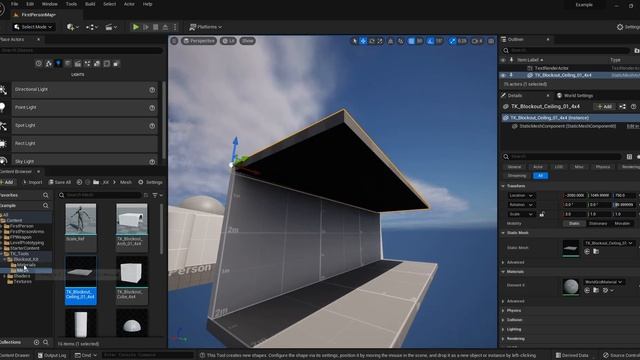Screen dimensions: 640x360
Task: Select the All Classes category icon
Action: point(116,64)
